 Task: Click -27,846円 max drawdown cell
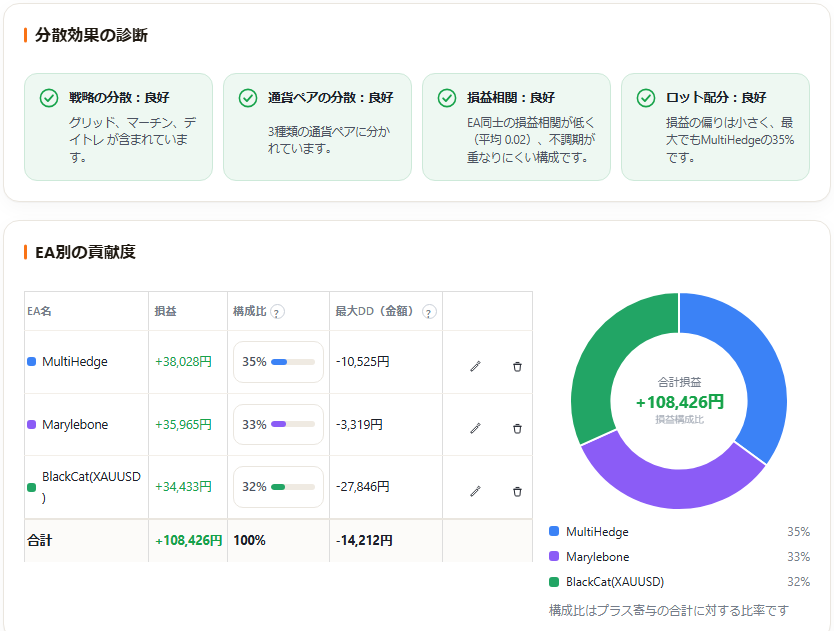point(362,487)
